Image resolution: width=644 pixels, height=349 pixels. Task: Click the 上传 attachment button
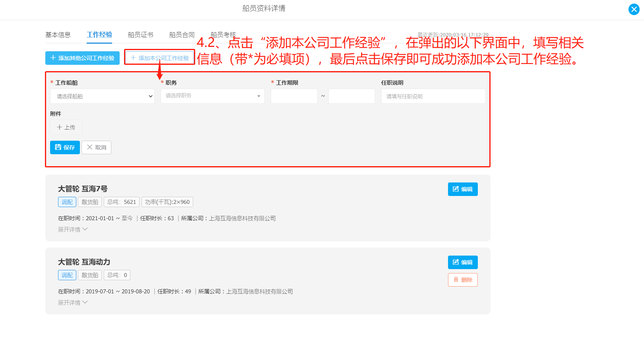pos(66,127)
